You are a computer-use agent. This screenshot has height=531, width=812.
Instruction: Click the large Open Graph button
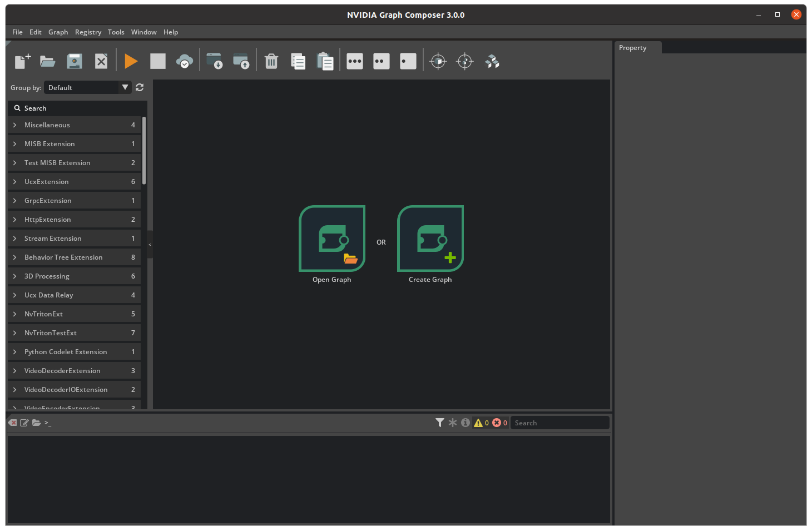pyautogui.click(x=332, y=239)
